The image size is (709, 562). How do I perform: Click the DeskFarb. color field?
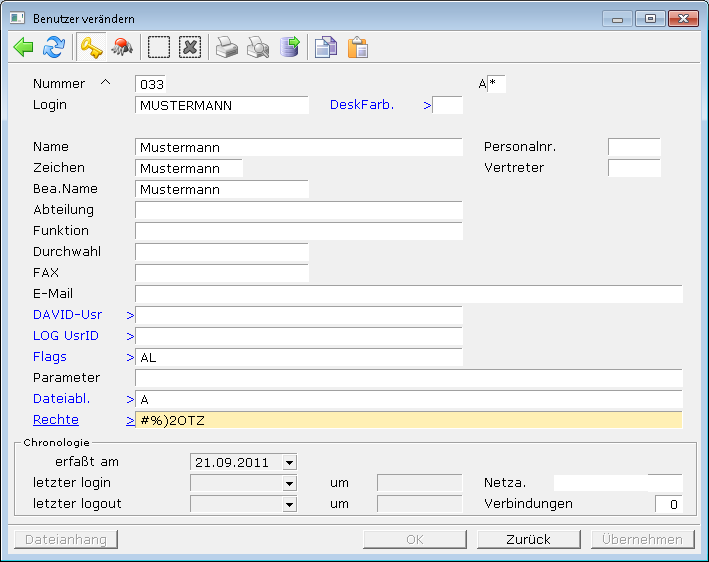[448, 105]
